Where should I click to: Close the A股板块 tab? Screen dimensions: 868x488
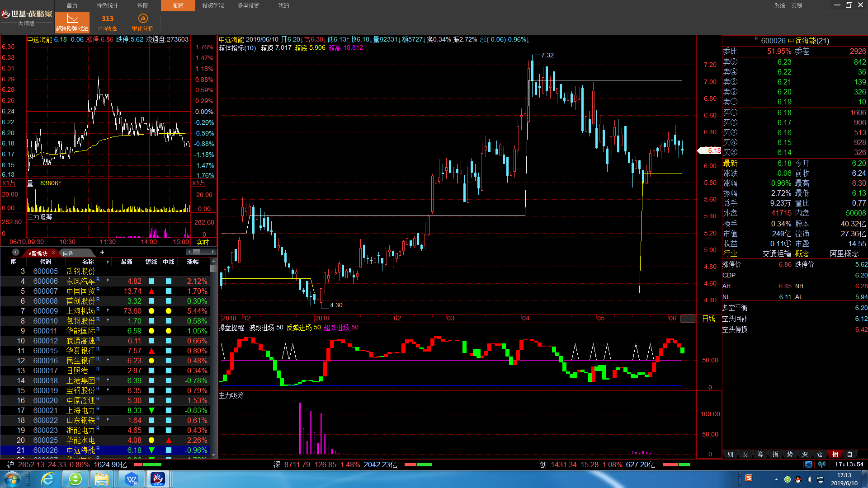point(53,253)
